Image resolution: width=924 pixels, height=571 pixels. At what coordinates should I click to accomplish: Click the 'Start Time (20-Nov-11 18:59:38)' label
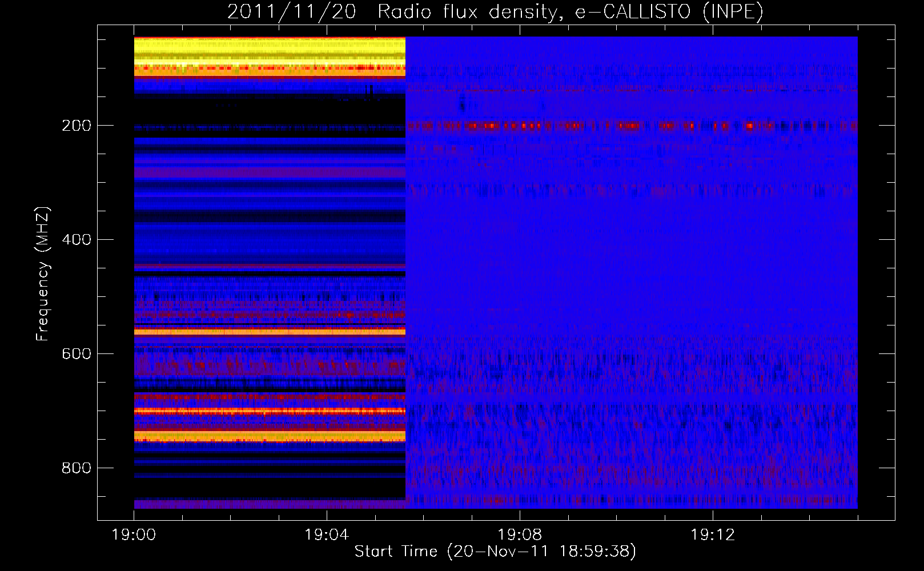(x=495, y=552)
